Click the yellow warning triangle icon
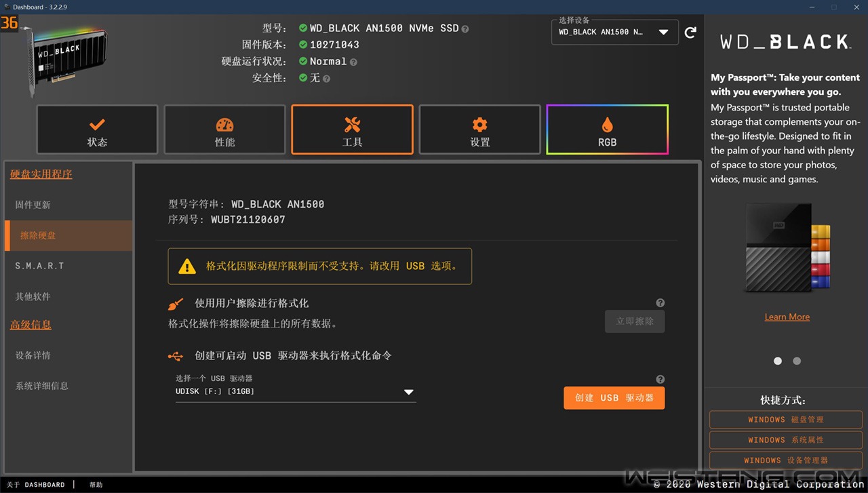This screenshot has height=493, width=868. tap(187, 267)
